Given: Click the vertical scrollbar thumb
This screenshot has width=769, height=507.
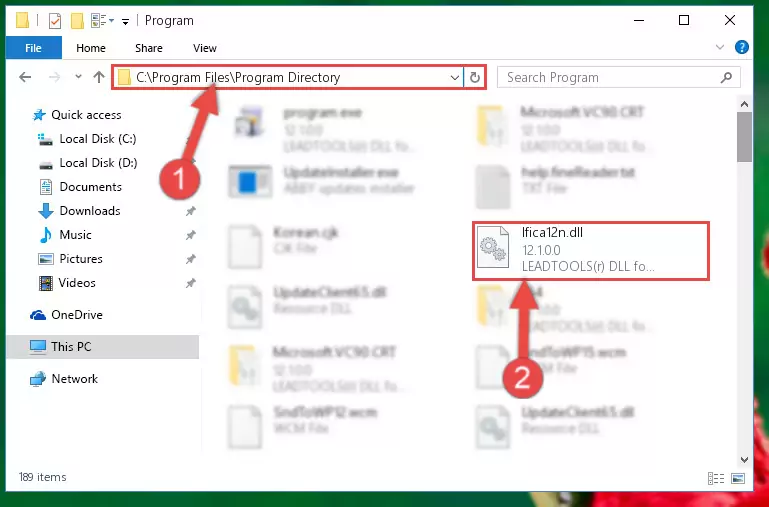Looking at the screenshot, I should (744, 136).
